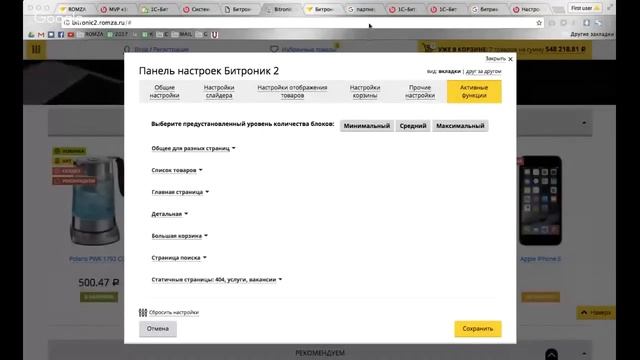The width and height of the screenshot is (640, 360).
Task: Click the kettle product thumbnail
Action: (x=96, y=201)
